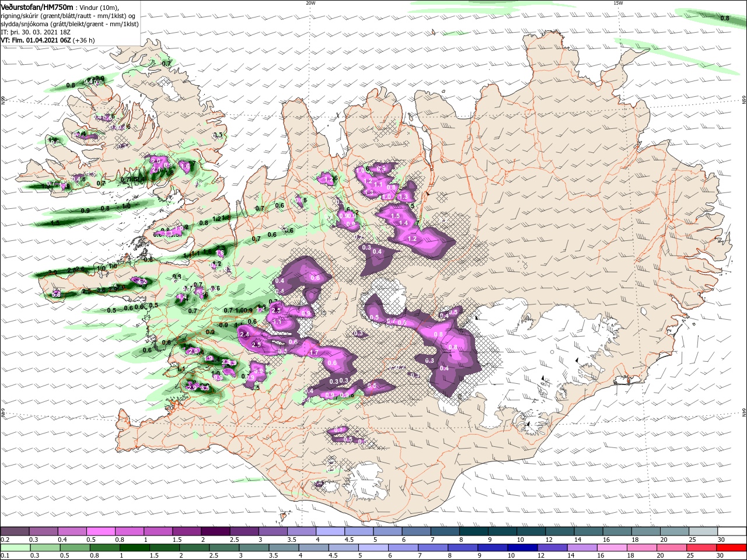This screenshot has width=747, height=560.
Task: Select the lavender snow swatch labeled 4
Action: pyautogui.click(x=330, y=531)
